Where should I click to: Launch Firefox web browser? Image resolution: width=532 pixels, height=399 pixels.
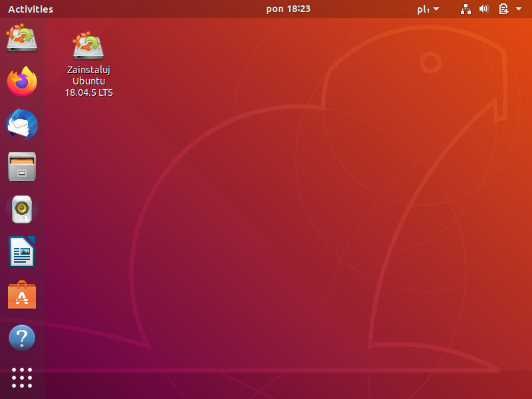click(x=22, y=81)
